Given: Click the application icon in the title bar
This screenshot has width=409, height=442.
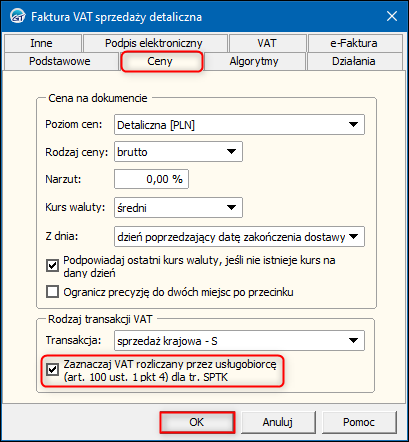Looking at the screenshot, I should (17, 16).
